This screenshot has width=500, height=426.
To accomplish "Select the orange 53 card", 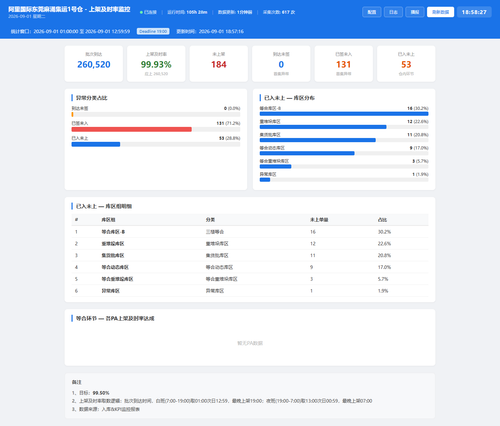I will point(406,64).
